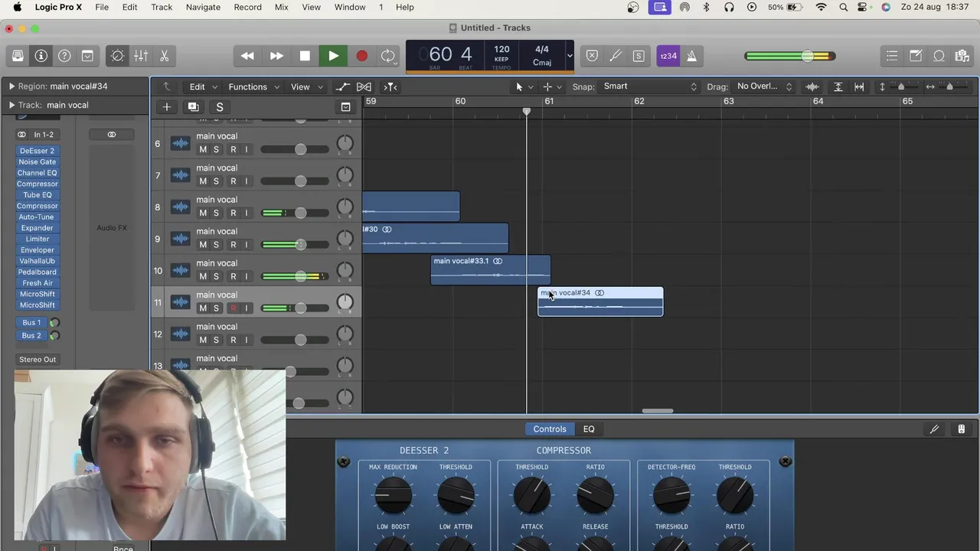The image size is (980, 551).
Task: Open the Mixer faders icon
Action: click(141, 56)
